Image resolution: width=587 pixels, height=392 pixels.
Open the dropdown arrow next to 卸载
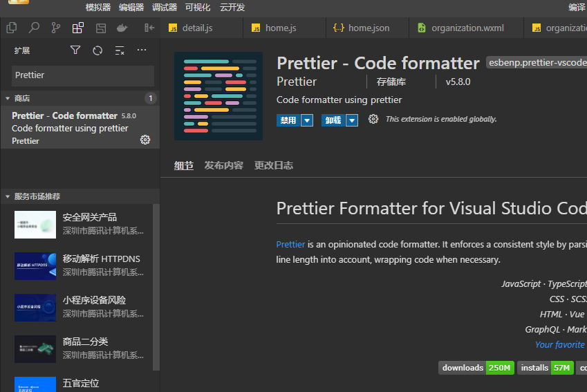click(x=352, y=120)
